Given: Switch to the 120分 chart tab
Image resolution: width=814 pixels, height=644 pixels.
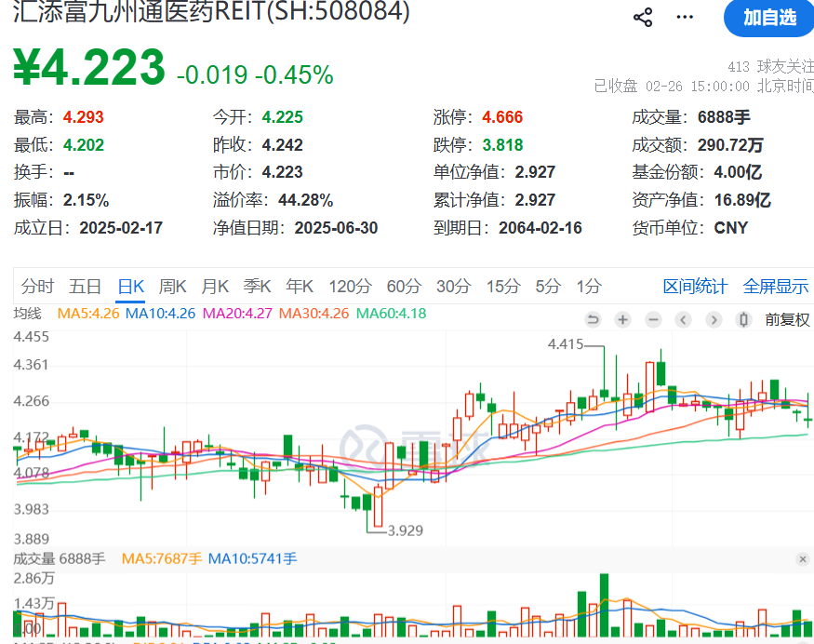Looking at the screenshot, I should click(x=351, y=286).
